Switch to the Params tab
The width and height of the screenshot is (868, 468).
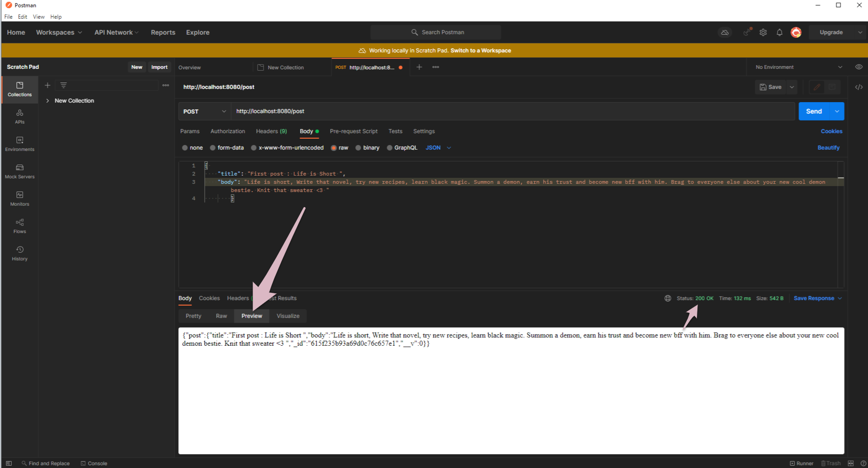(190, 131)
